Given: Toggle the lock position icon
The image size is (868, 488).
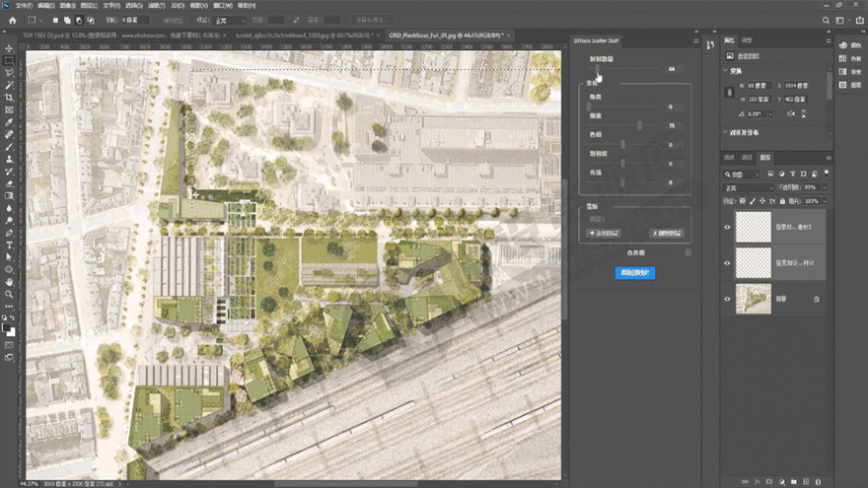Looking at the screenshot, I should coord(762,201).
